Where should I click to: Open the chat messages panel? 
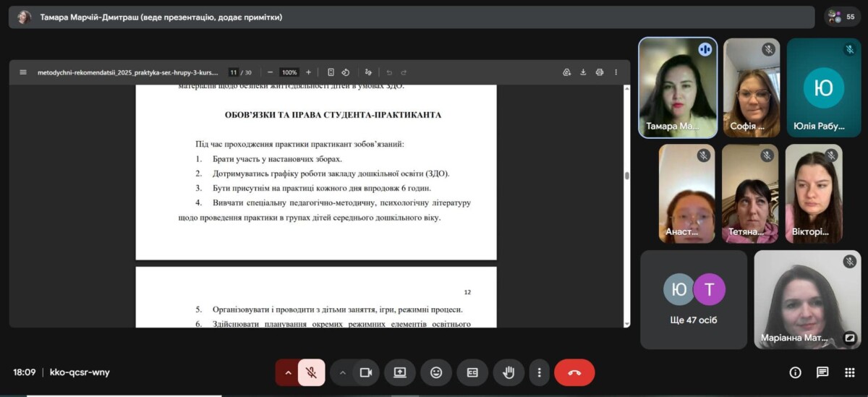(x=822, y=372)
